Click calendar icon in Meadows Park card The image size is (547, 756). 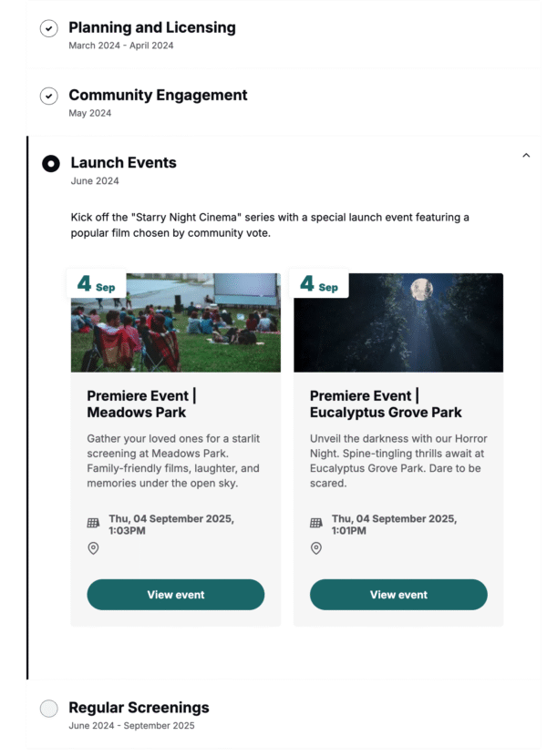(x=93, y=523)
